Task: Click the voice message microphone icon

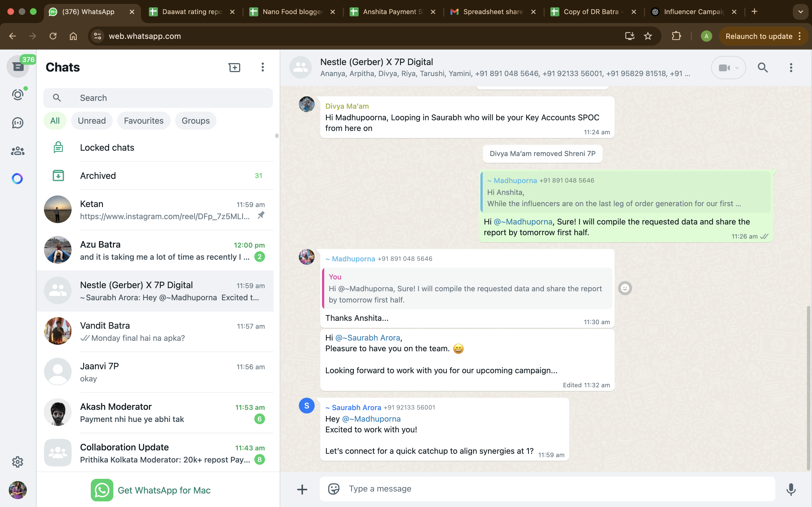Action: (x=791, y=489)
